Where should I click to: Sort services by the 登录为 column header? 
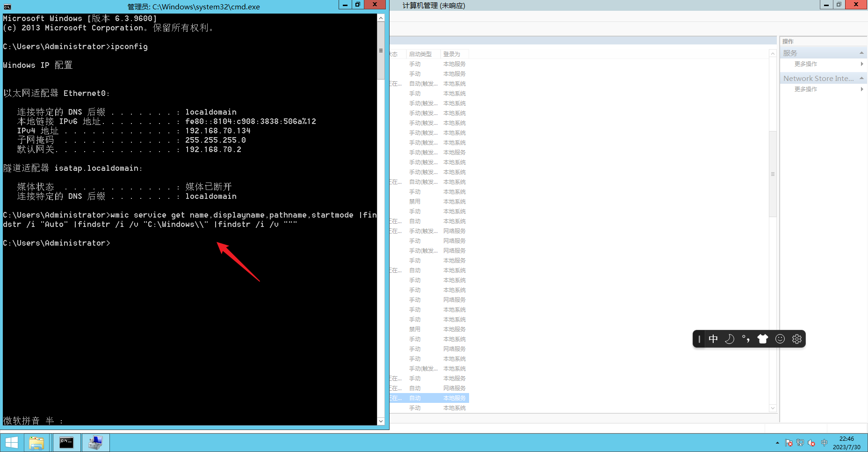tap(455, 54)
